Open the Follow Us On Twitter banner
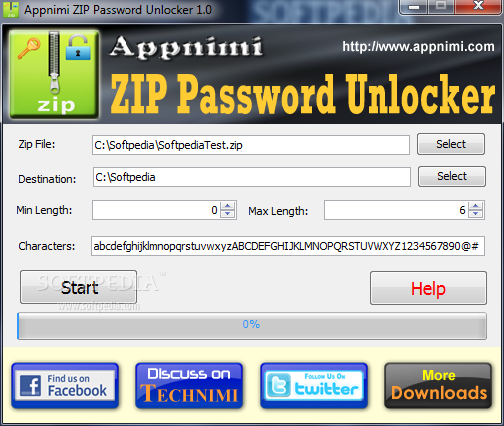Screen dimensions: 504x426 tap(314, 386)
